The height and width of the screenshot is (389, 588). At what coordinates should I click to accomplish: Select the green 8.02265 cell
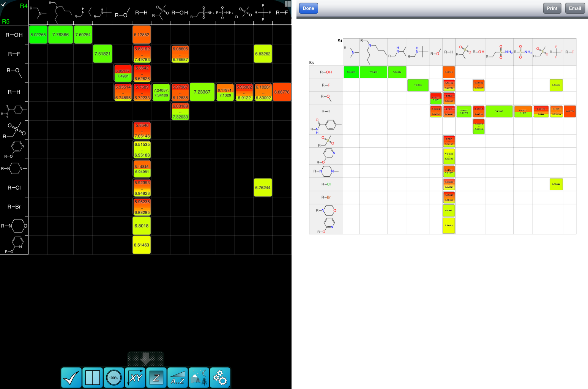[38, 35]
